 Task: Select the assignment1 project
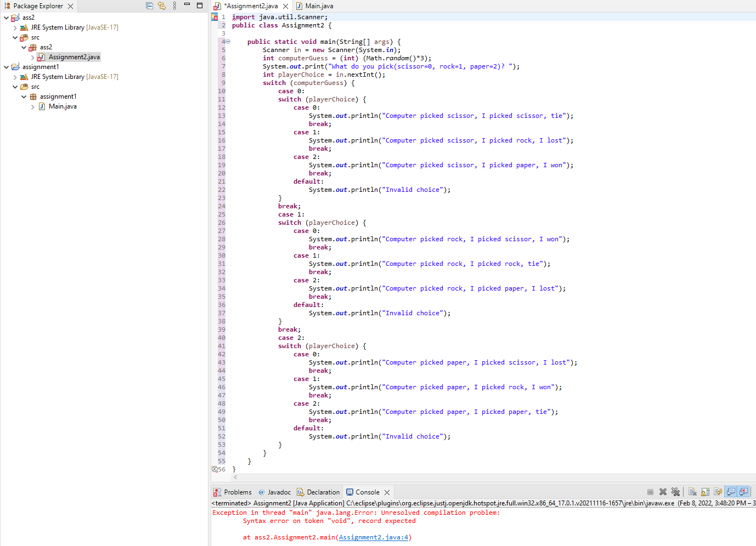click(41, 67)
